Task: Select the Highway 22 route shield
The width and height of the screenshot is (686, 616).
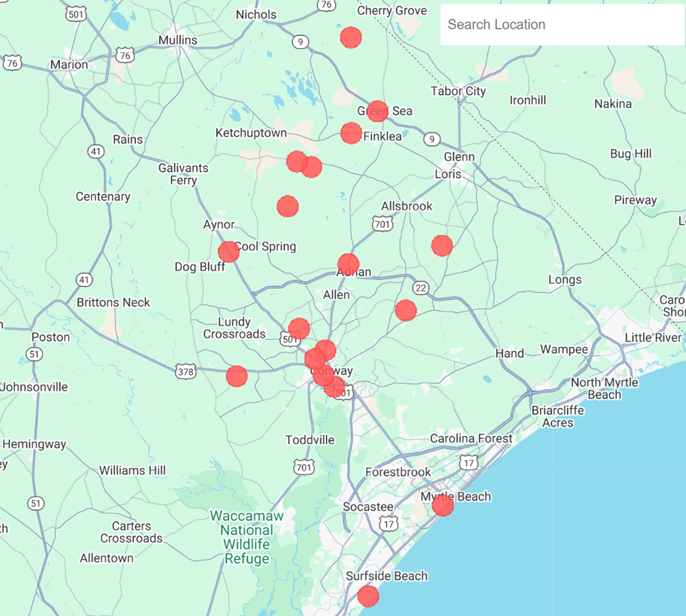Action: (x=419, y=287)
